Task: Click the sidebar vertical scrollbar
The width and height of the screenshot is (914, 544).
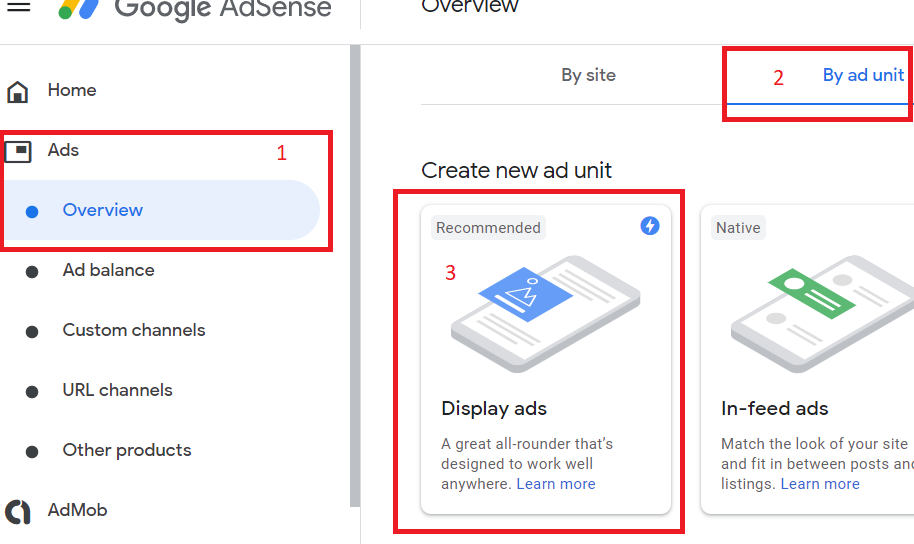Action: (x=354, y=275)
